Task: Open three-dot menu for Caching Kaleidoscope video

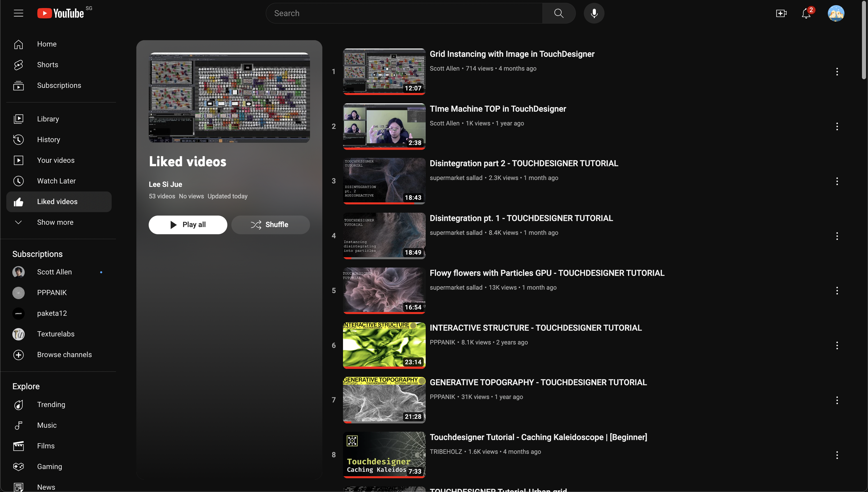Action: pos(837,455)
